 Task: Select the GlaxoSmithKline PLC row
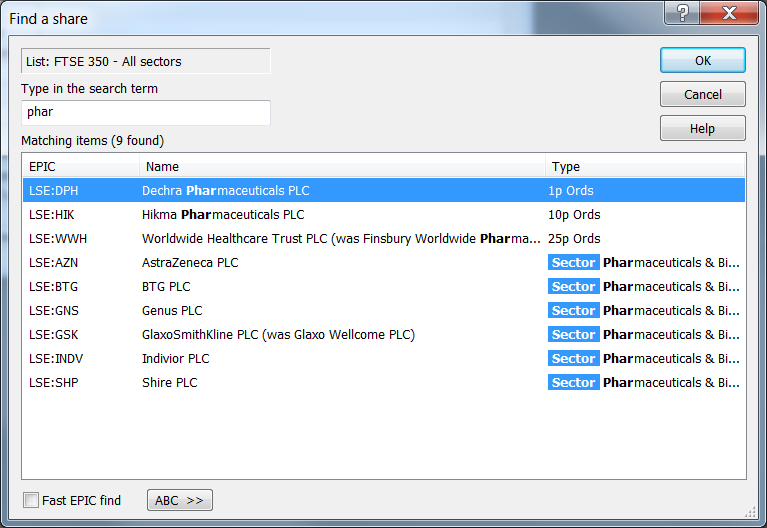tap(384, 334)
